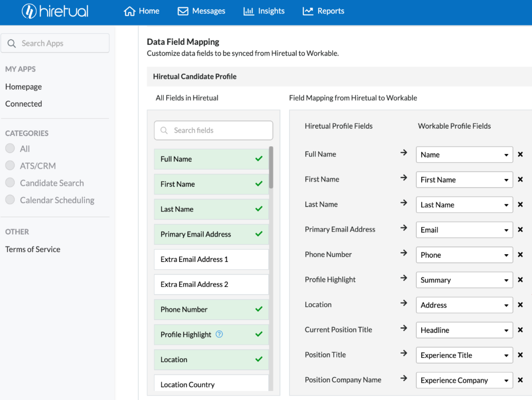
Task: Add Location Country field
Action: [x=211, y=383]
